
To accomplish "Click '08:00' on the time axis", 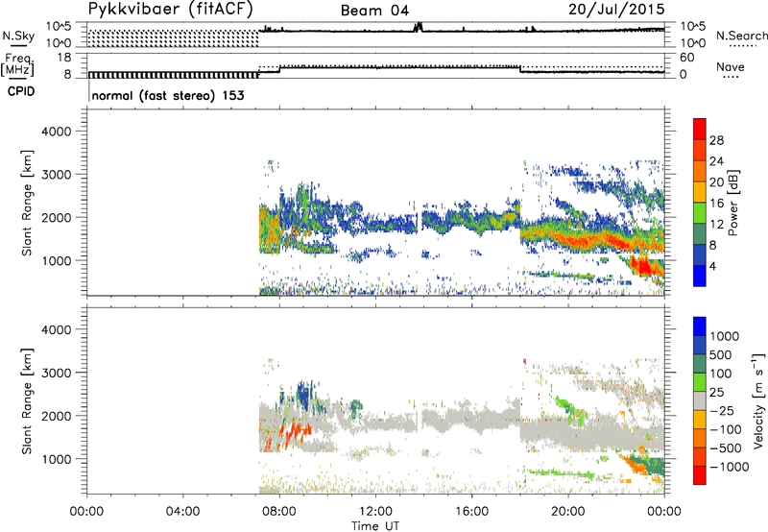I will pos(279,512).
